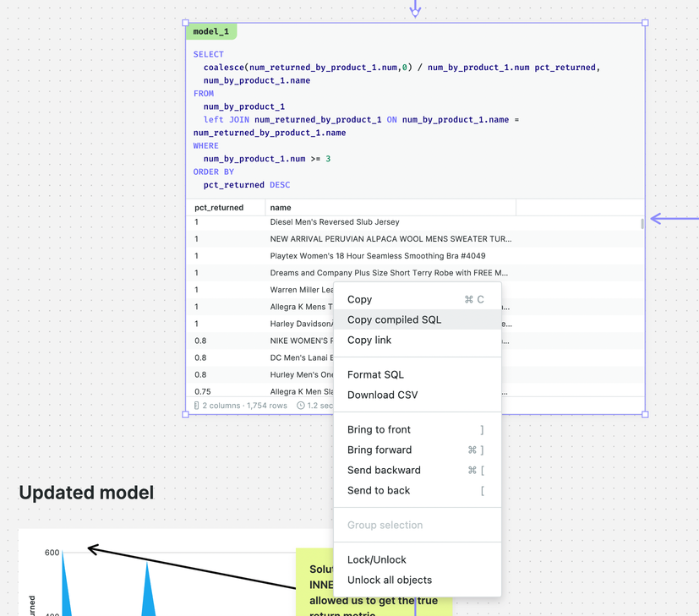Choose Copy compiled SQL option

point(394,319)
